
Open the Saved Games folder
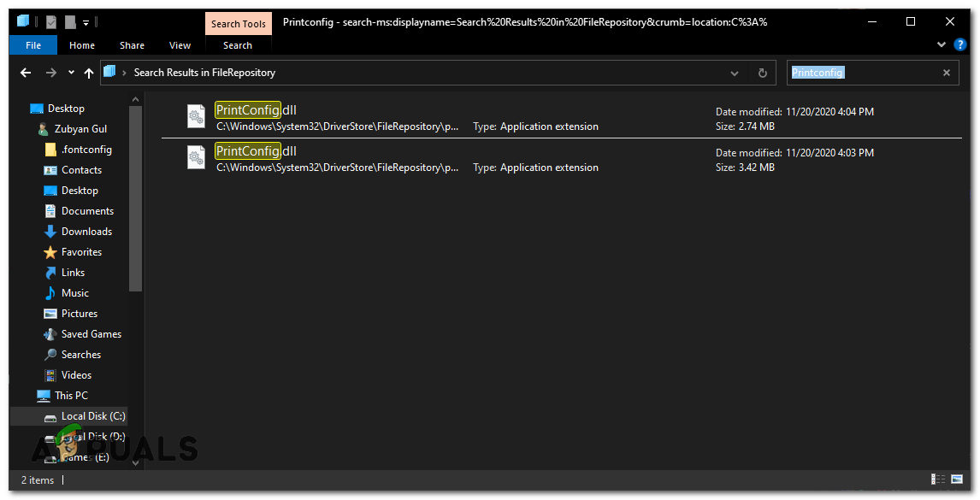(x=92, y=333)
